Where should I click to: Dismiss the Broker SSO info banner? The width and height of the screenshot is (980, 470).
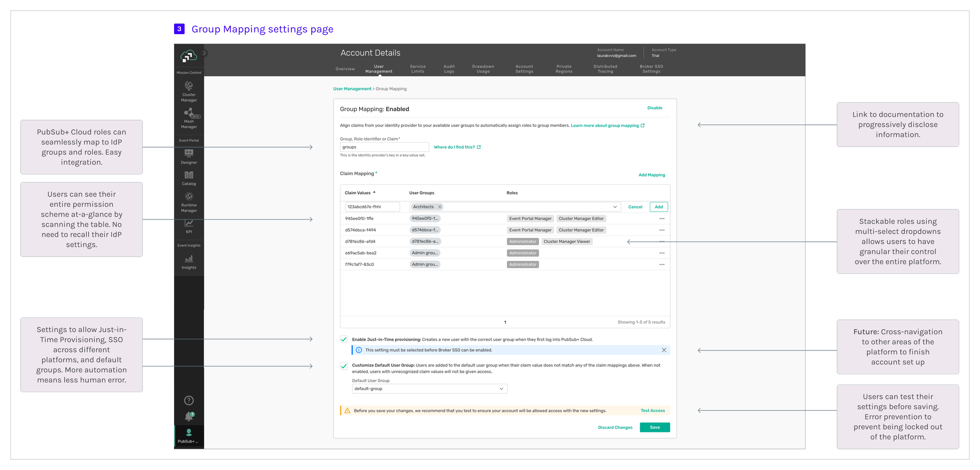pyautogui.click(x=664, y=350)
